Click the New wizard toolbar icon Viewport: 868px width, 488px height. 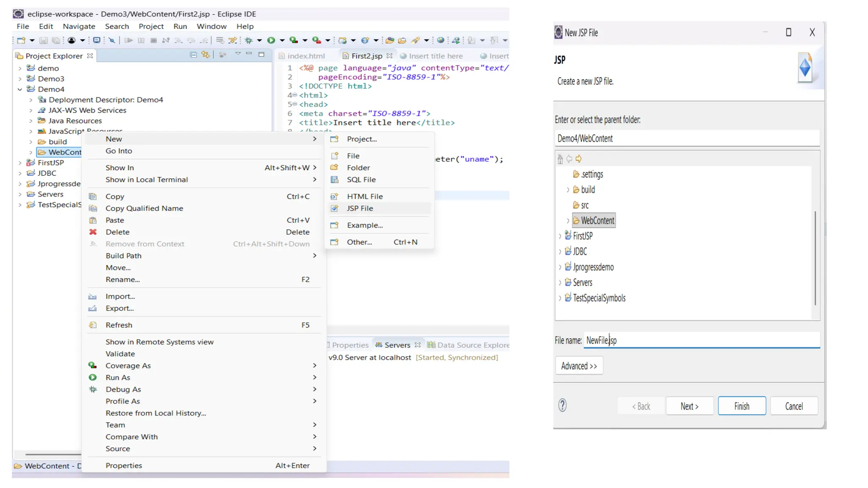click(21, 40)
